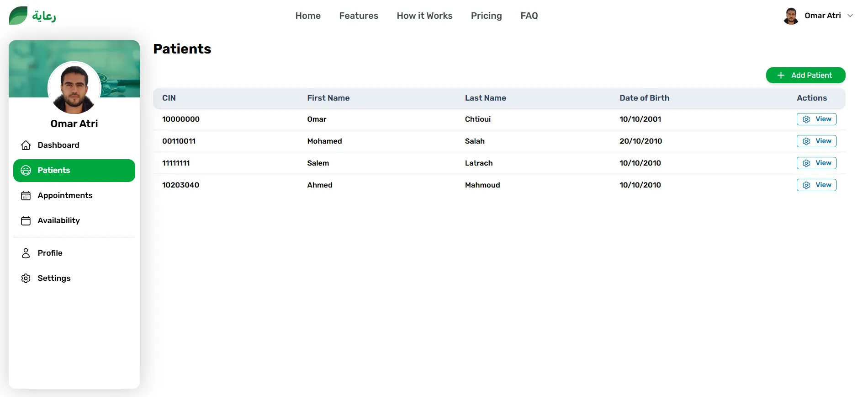Click the Appointments calendar icon
The height and width of the screenshot is (397, 868).
26,196
